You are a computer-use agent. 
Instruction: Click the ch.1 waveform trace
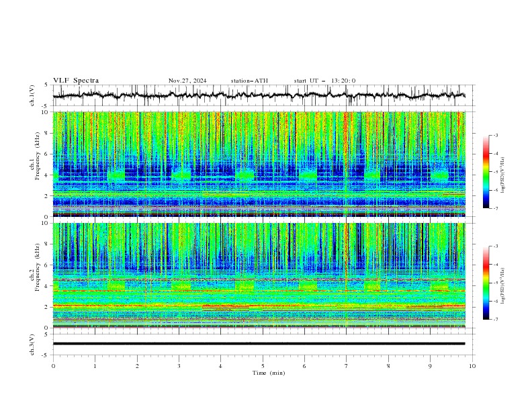pyautogui.click(x=259, y=95)
